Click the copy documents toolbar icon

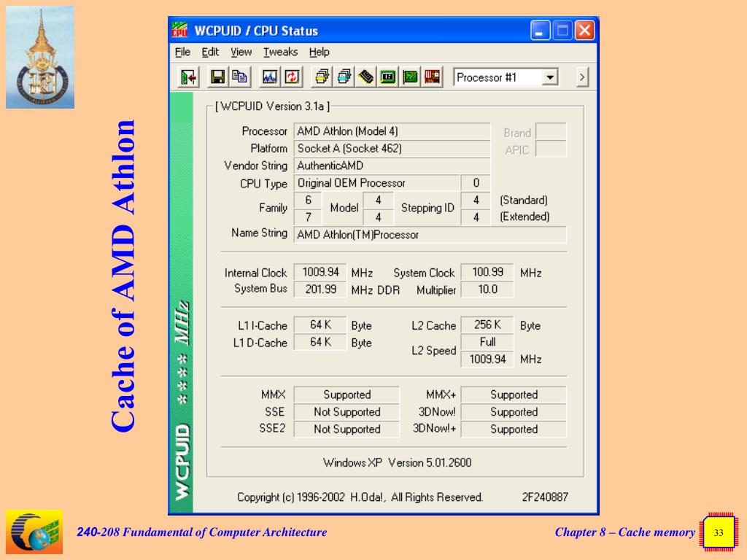point(239,77)
